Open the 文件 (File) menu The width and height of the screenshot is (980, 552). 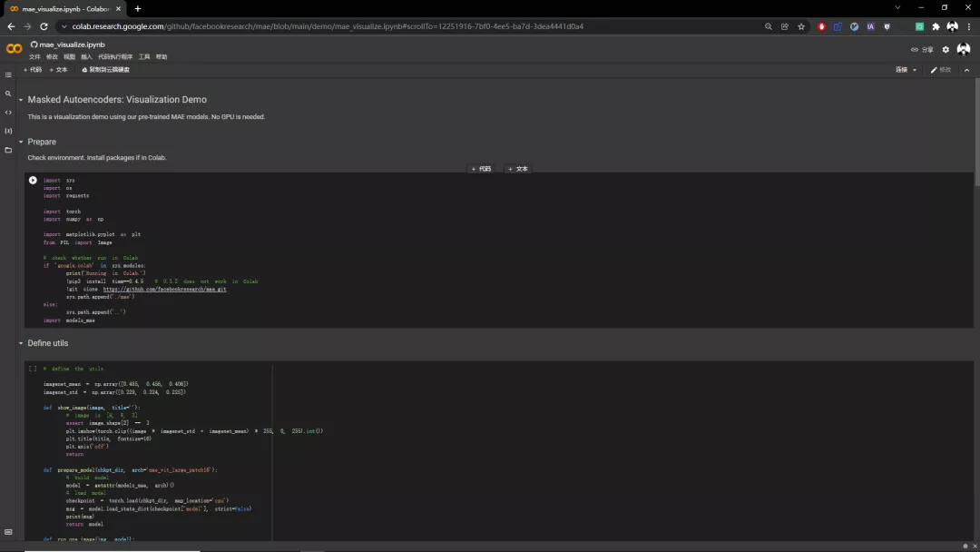pyautogui.click(x=34, y=57)
